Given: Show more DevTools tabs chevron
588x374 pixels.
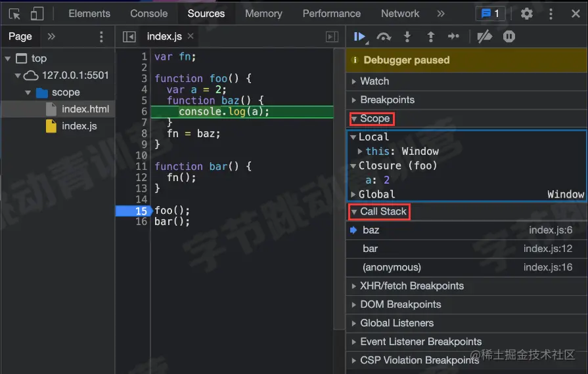Looking at the screenshot, I should click(441, 14).
